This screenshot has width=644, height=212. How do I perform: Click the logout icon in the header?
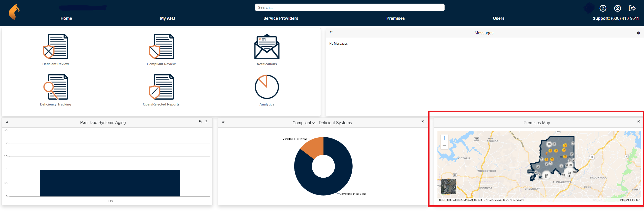tap(632, 8)
